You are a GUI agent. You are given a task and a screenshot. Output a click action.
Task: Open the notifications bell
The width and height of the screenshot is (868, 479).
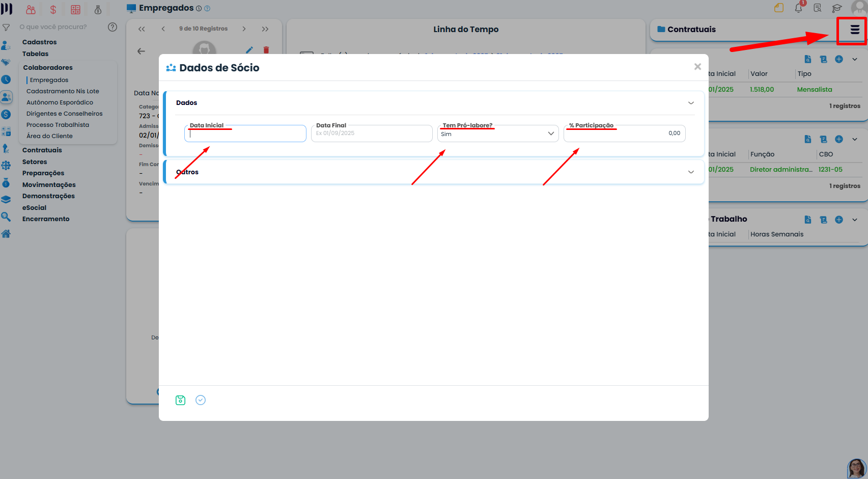coord(798,8)
